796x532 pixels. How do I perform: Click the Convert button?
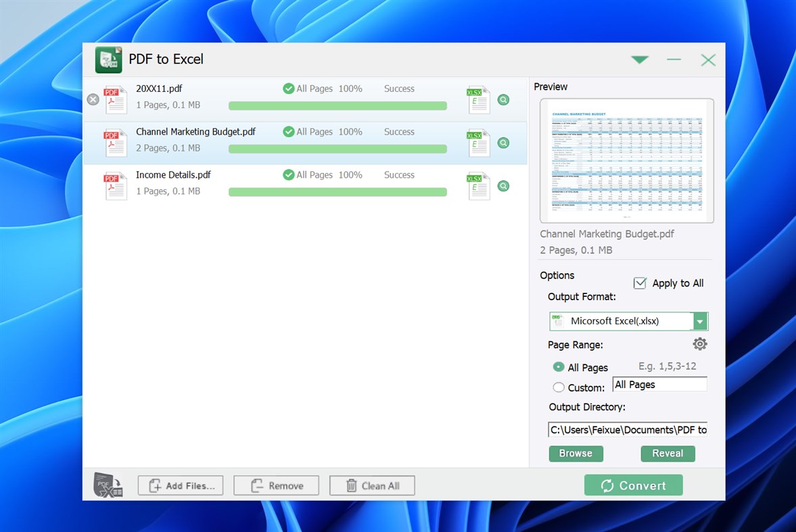(633, 485)
